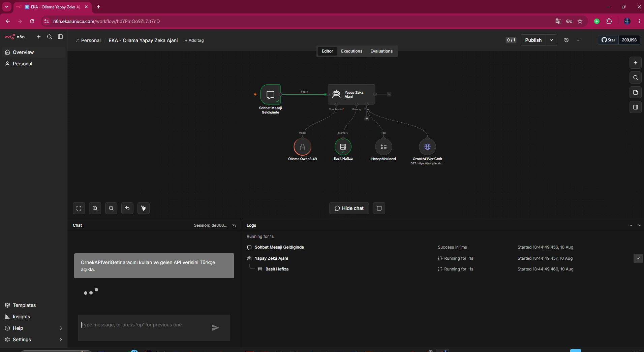Open Insights in sidebar
The width and height of the screenshot is (644, 352).
(33, 317)
